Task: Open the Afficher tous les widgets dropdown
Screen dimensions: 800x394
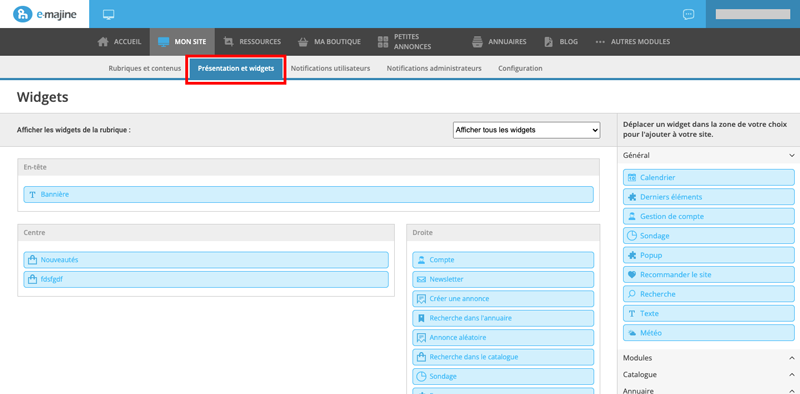Action: [527, 130]
